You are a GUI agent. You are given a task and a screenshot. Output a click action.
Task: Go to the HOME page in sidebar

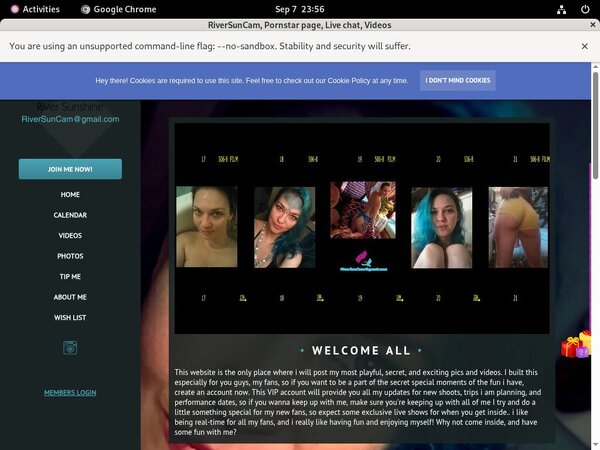[70, 195]
